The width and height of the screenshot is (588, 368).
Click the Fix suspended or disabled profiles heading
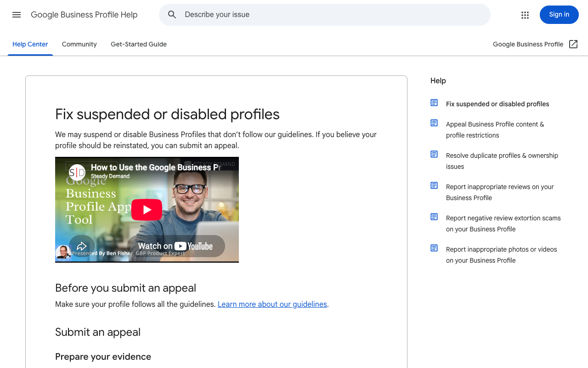167,114
